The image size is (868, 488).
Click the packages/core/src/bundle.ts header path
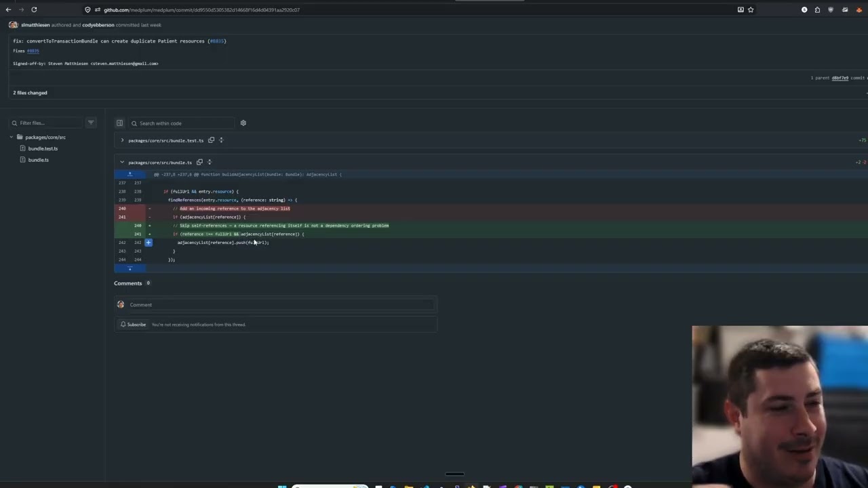click(x=160, y=163)
